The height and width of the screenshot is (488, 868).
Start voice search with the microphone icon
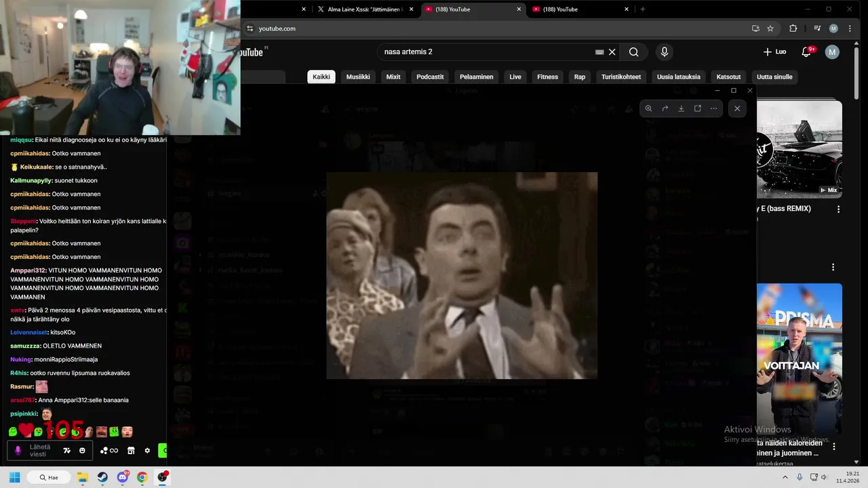point(664,52)
